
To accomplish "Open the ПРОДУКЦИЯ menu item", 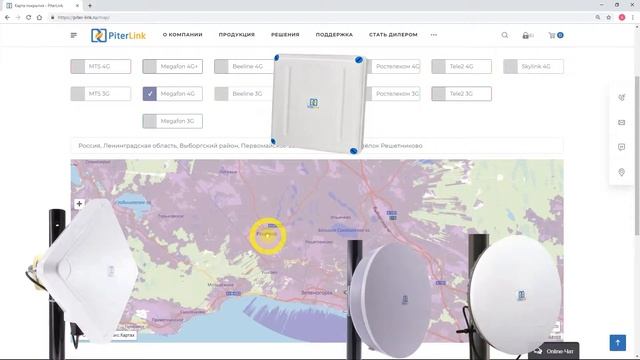I will point(237,35).
